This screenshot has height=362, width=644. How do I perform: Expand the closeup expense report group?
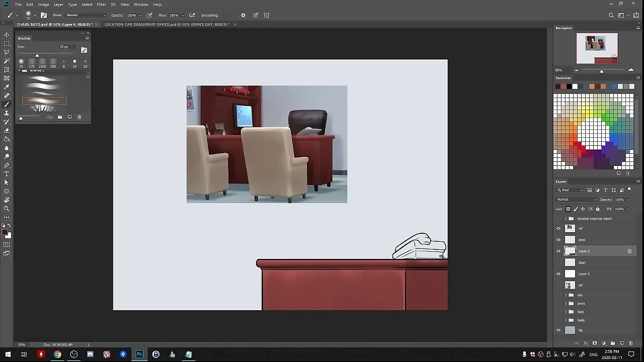tap(566, 219)
